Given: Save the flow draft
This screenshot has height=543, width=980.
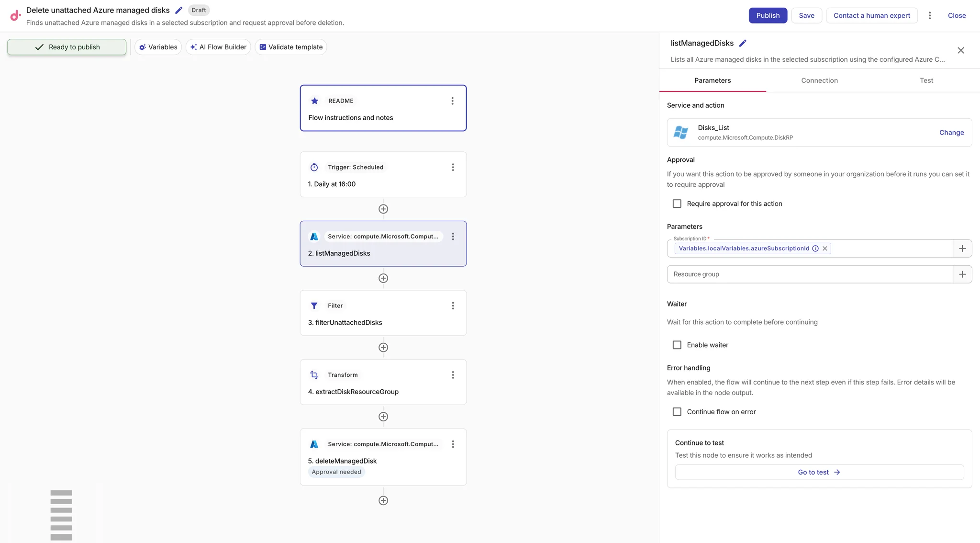Looking at the screenshot, I should (x=806, y=15).
